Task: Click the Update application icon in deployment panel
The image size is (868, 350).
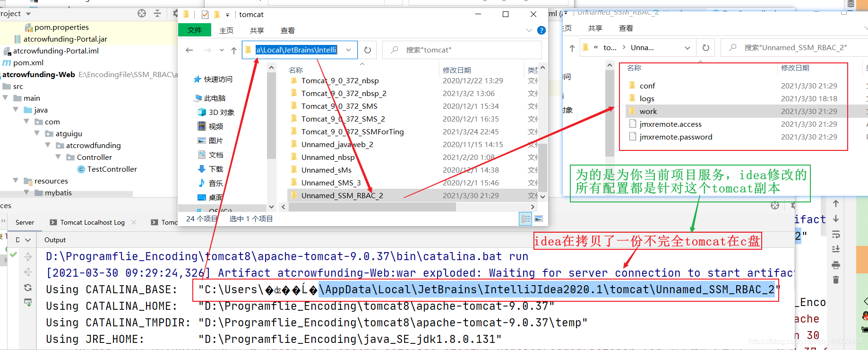Action: [28, 288]
